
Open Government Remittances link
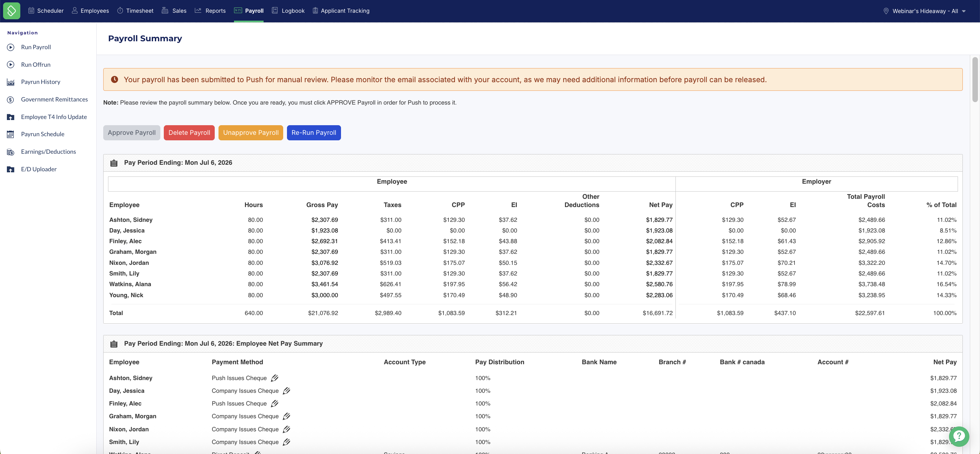pyautogui.click(x=54, y=99)
